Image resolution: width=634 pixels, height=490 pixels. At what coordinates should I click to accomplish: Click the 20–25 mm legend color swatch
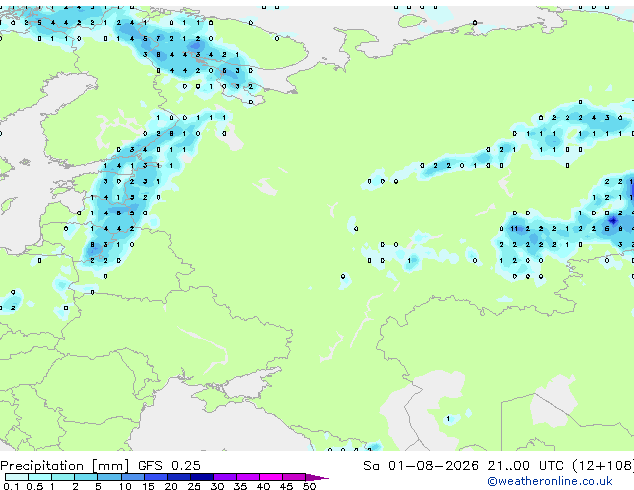[179, 477]
